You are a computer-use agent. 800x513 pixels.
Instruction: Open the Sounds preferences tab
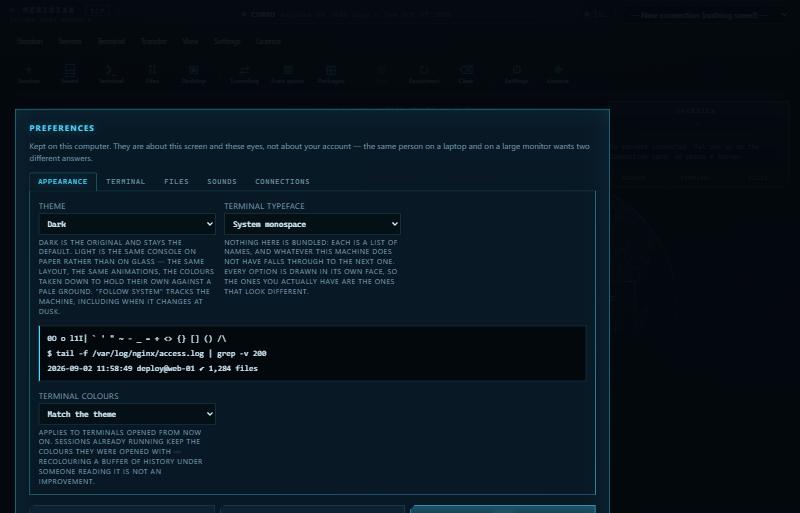coord(222,182)
